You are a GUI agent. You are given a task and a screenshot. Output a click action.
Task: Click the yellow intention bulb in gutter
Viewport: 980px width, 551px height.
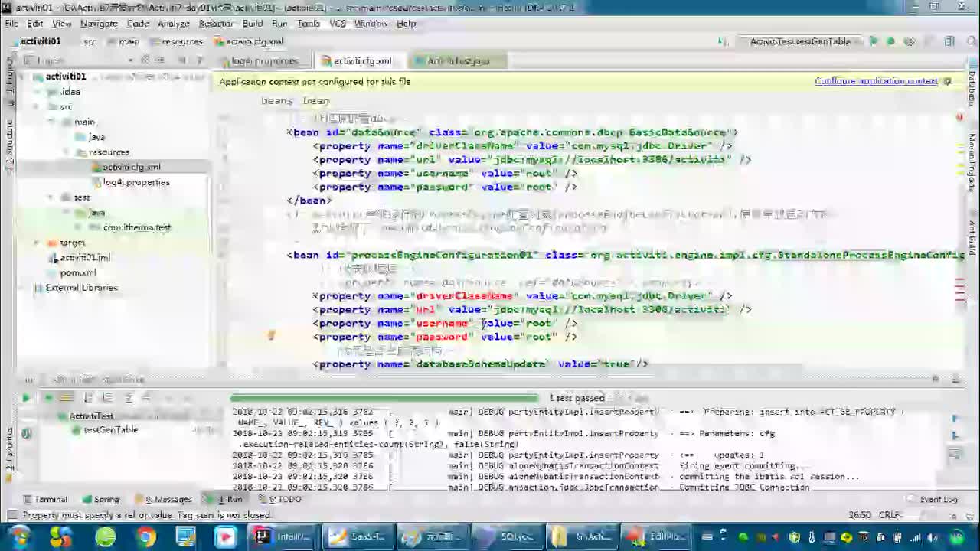pos(270,335)
